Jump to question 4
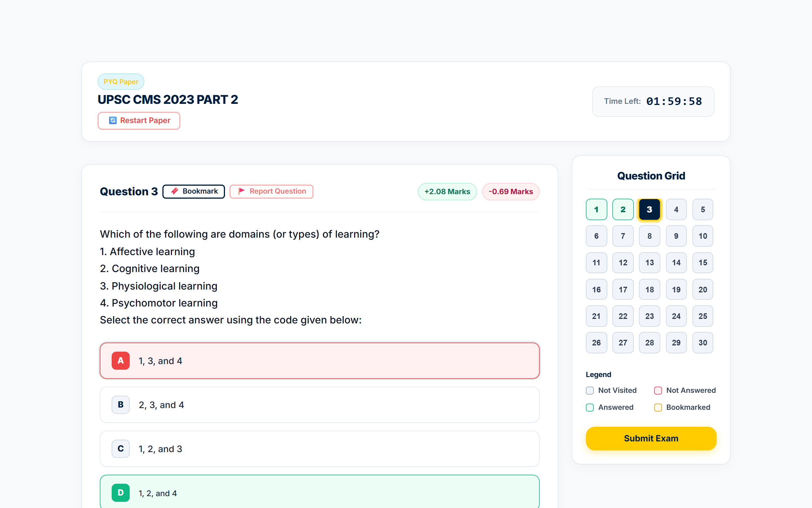812x508 pixels. [x=676, y=209]
